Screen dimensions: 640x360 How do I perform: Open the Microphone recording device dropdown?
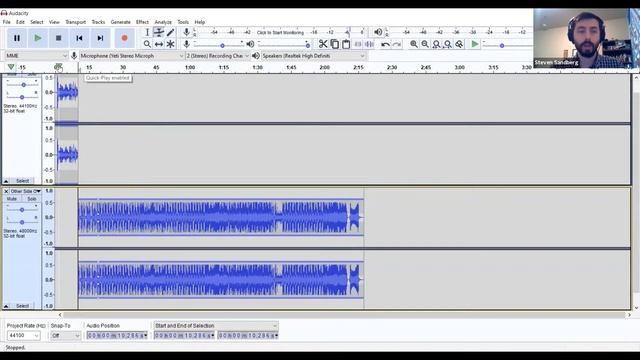click(132, 56)
